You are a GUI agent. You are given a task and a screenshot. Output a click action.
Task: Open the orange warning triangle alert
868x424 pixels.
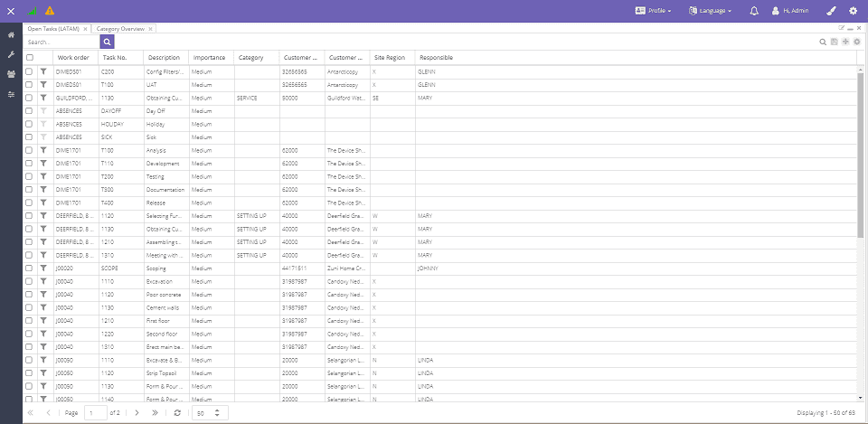click(50, 11)
